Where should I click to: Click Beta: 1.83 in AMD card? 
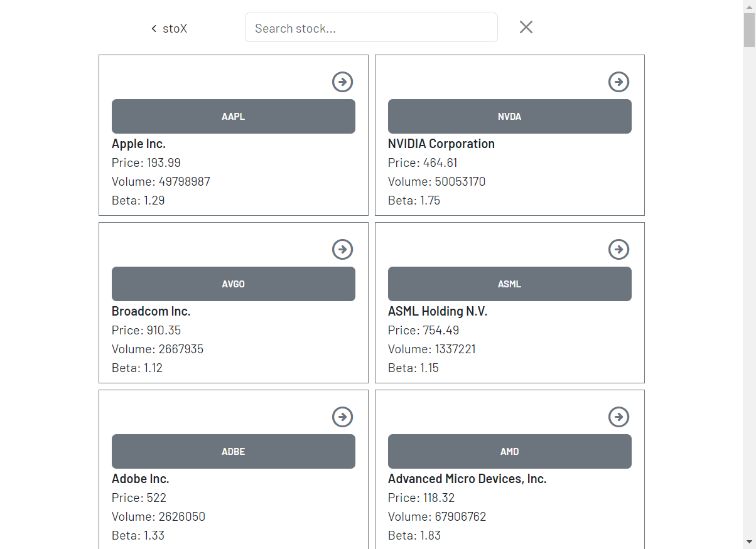[x=414, y=535]
